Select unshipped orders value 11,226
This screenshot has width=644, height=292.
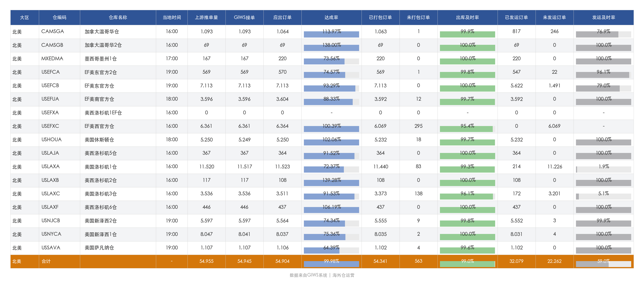point(555,167)
